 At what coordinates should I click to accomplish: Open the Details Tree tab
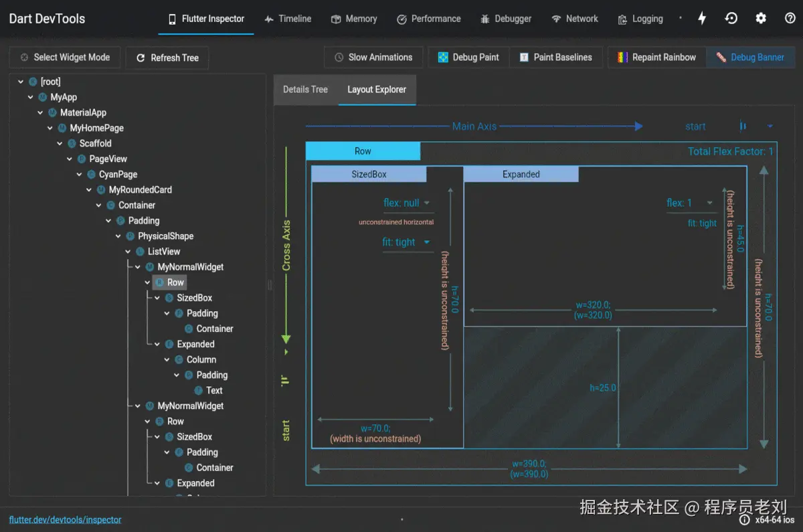tap(305, 90)
